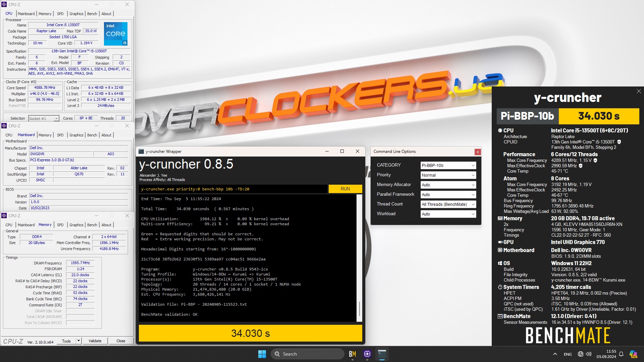Click the RUN button in y-cruncher
Screen dimensions: 644x362
pos(345,189)
